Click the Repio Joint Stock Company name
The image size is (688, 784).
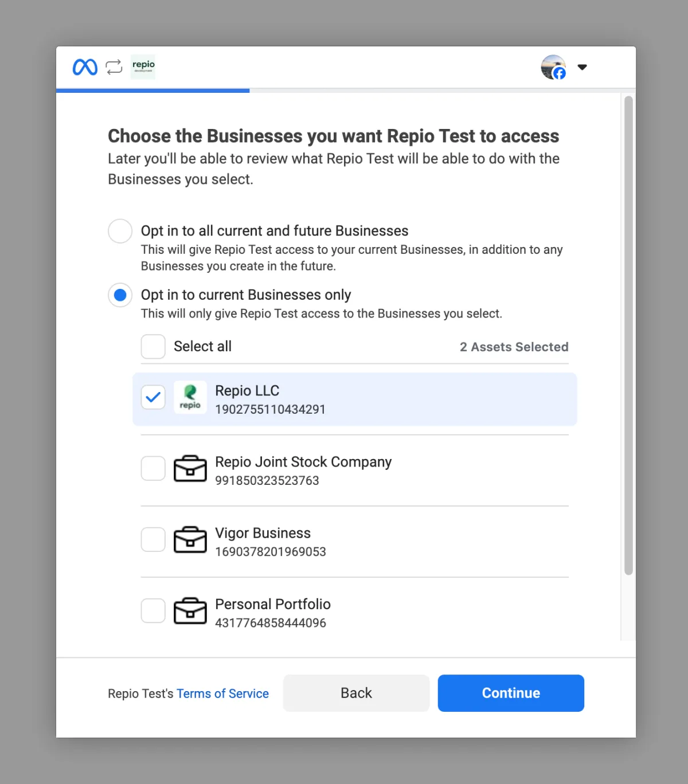(x=303, y=462)
